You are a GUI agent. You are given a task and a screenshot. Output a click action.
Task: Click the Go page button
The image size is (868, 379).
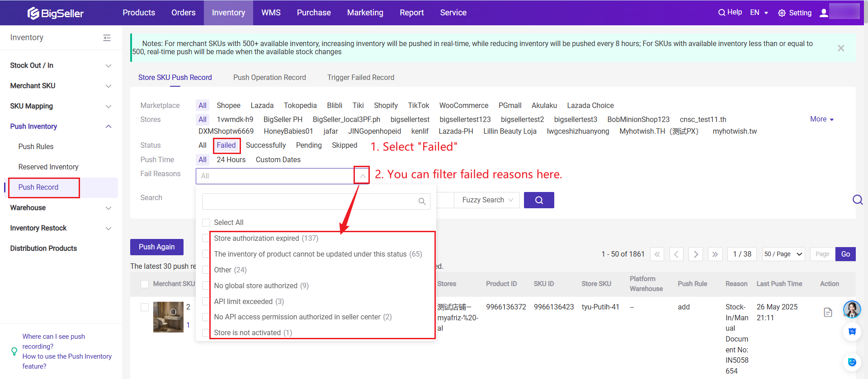click(845, 254)
